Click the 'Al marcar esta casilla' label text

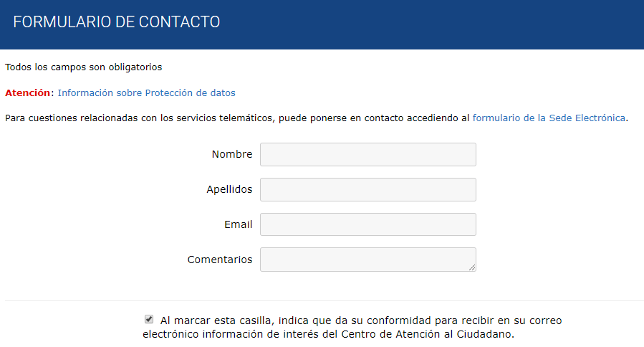point(216,320)
